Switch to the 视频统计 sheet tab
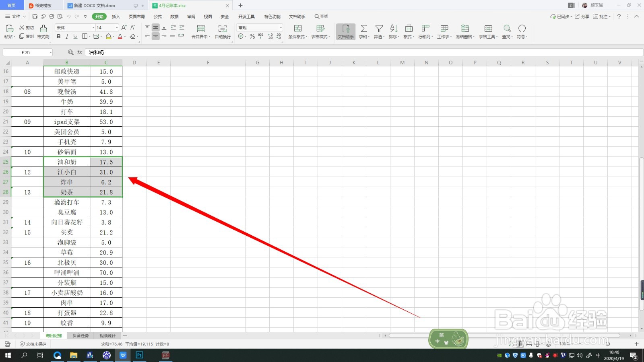The height and width of the screenshot is (362, 644). [107, 335]
